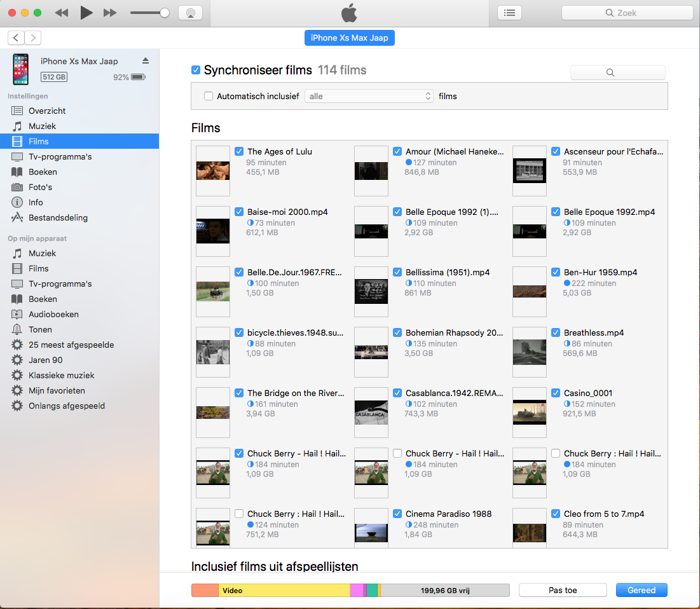700x609 pixels.
Task: Click the AirPlay icon in toolbar
Action: pos(190,13)
